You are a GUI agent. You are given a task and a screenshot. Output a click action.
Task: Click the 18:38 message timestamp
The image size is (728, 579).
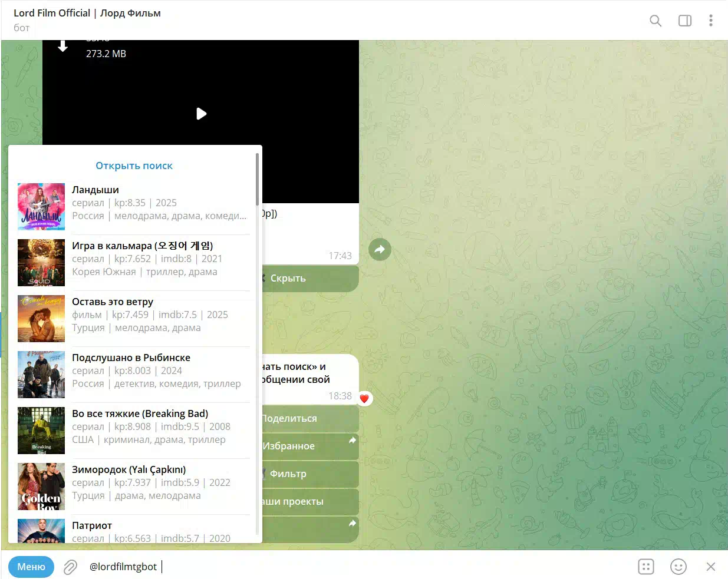[340, 396]
